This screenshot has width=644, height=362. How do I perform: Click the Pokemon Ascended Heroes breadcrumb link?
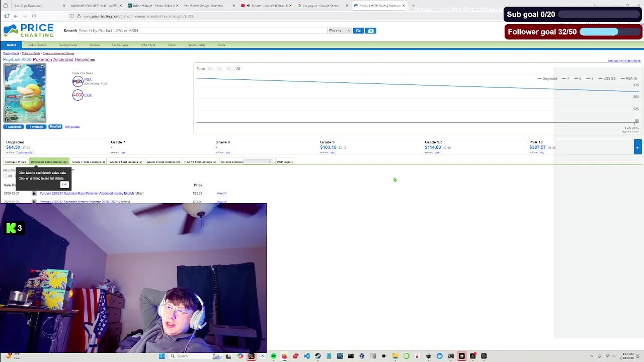[58, 53]
